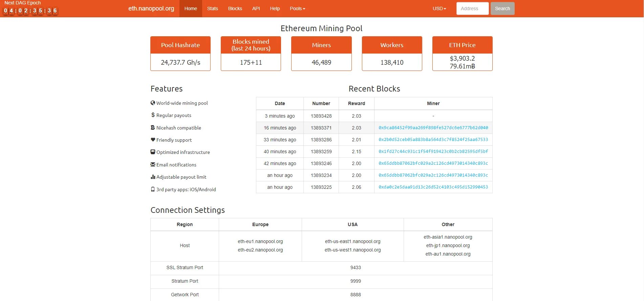Click the envelope icon beside Email notifications
Viewport: 644px width, 301px height.
[x=153, y=164]
